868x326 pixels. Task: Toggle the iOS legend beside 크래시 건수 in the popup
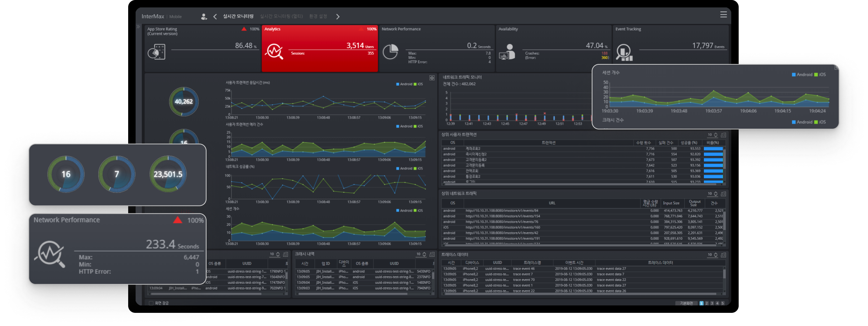click(x=820, y=122)
